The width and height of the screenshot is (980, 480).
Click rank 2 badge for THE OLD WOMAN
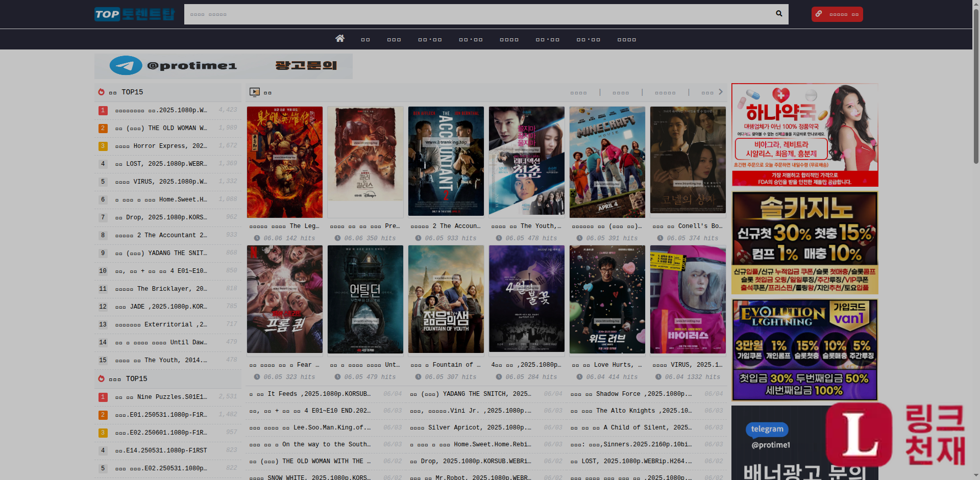pyautogui.click(x=103, y=128)
